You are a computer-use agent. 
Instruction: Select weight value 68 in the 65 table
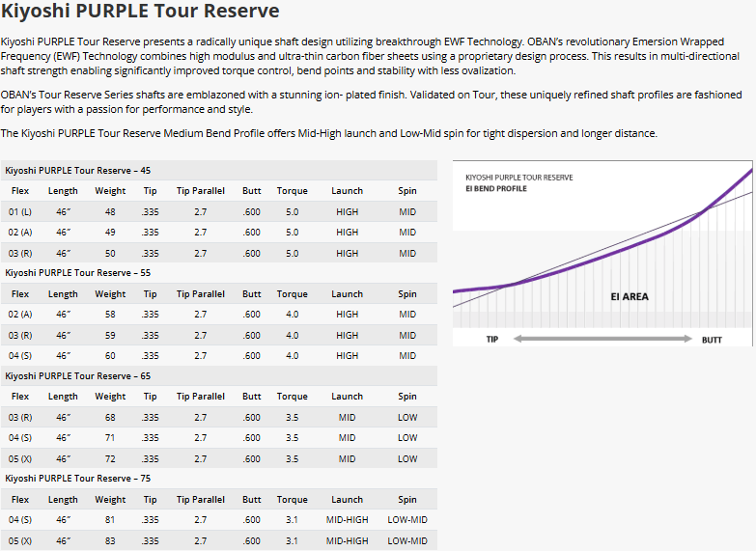point(110,418)
